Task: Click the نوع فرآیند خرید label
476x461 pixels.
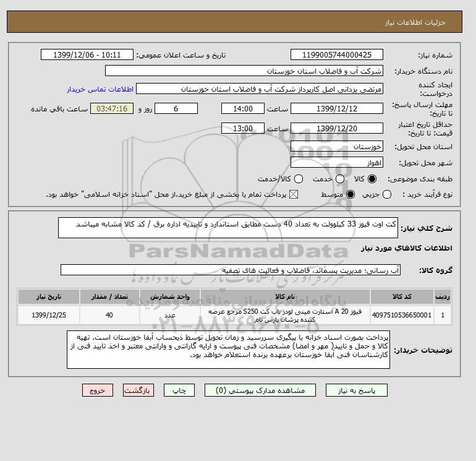Action: 428,194
